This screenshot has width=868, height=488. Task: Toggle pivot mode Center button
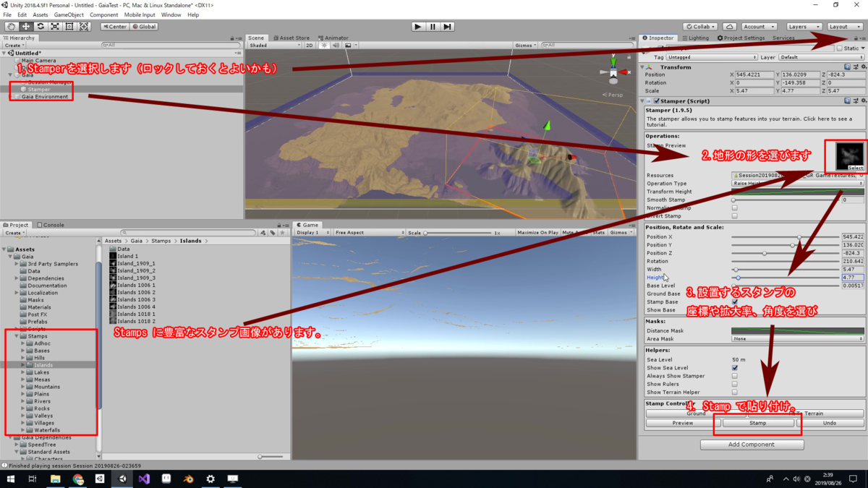coord(115,27)
